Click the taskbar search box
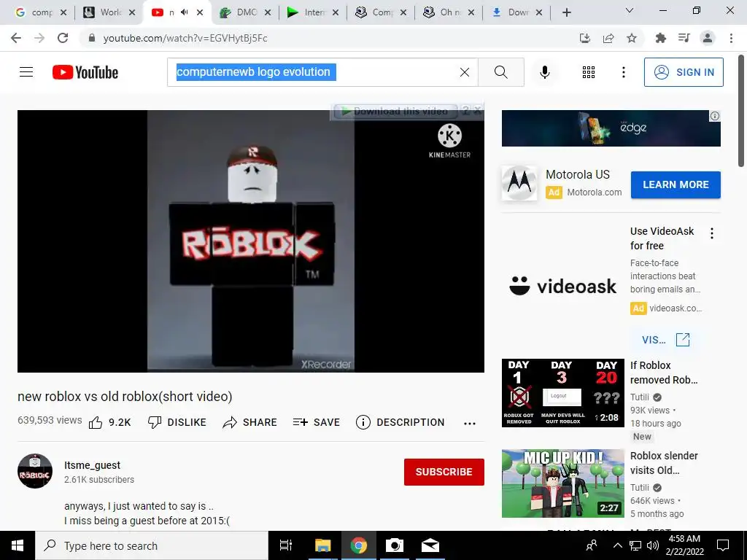 [152, 545]
